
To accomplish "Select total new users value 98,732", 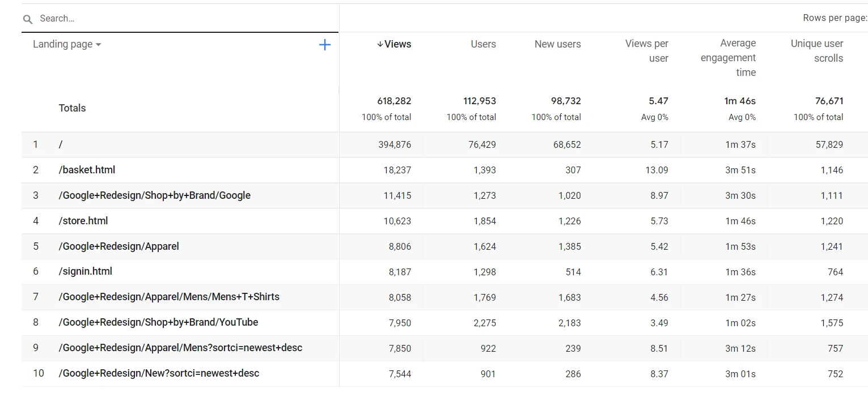I will [566, 101].
